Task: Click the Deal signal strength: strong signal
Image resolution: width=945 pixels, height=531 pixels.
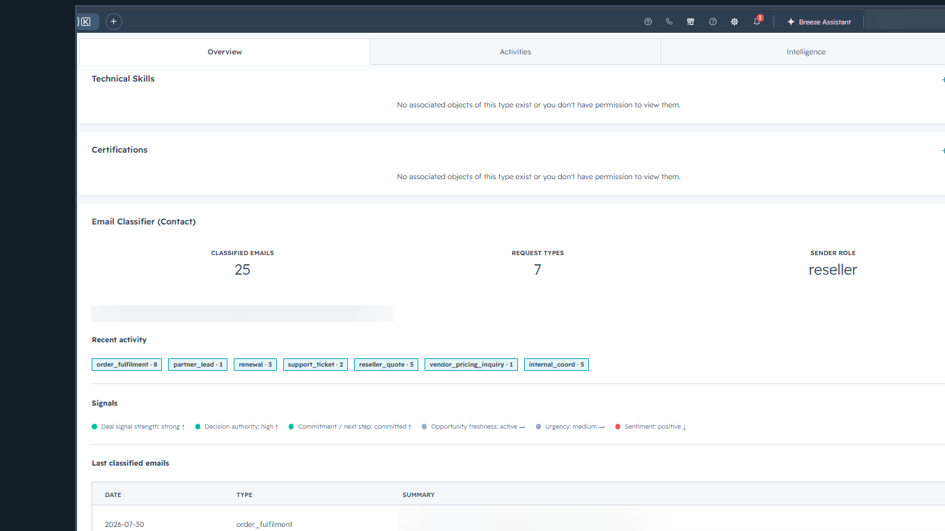Action: click(138, 427)
